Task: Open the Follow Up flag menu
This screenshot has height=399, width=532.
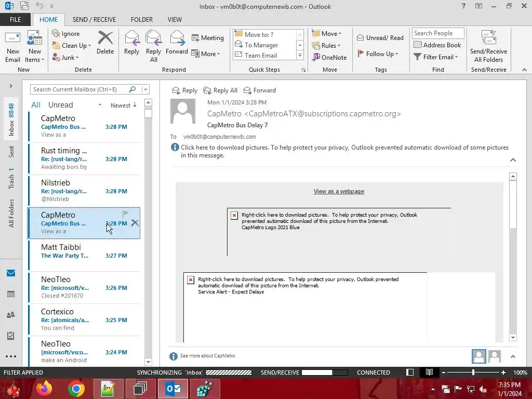Action: (x=378, y=54)
